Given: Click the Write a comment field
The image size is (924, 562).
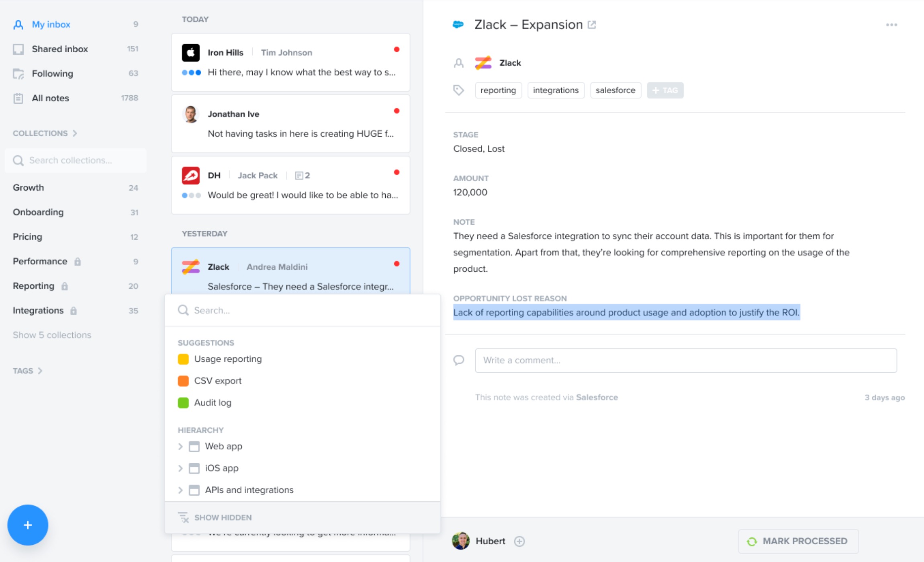Looking at the screenshot, I should (686, 360).
